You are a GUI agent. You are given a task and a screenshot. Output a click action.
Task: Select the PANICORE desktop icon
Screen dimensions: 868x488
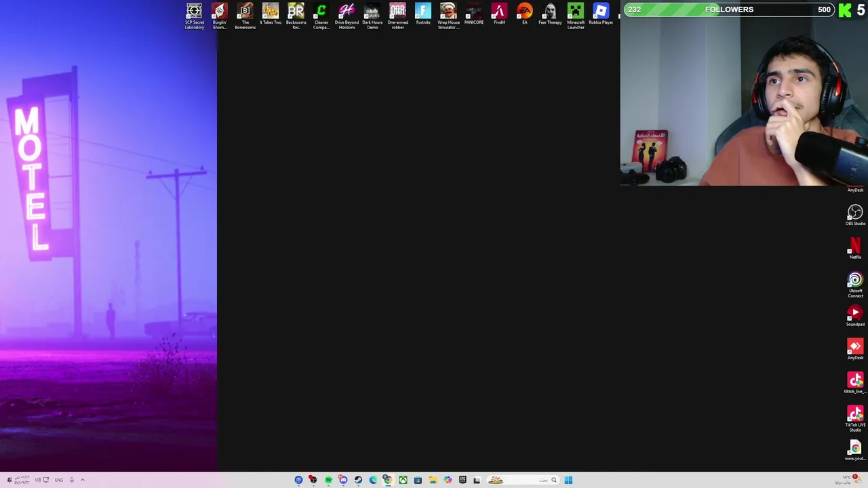473,14
